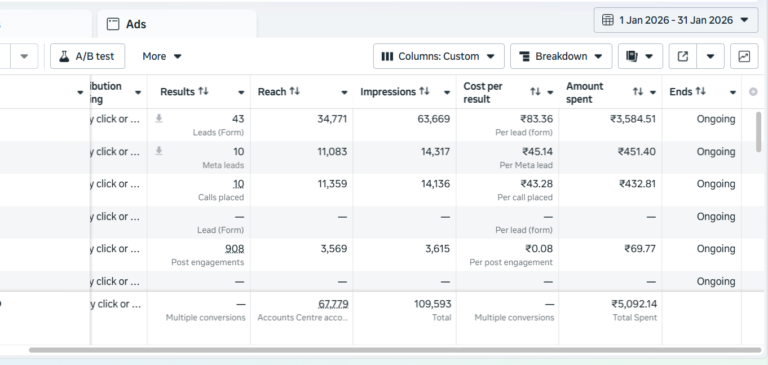Sort by Ends column arrows
768x365 pixels.
(701, 92)
